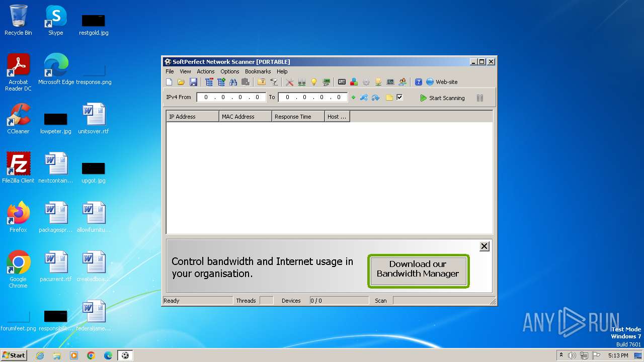Viewport: 644px width, 362px height.
Task: Select the Skype desktop icon
Action: point(56,20)
